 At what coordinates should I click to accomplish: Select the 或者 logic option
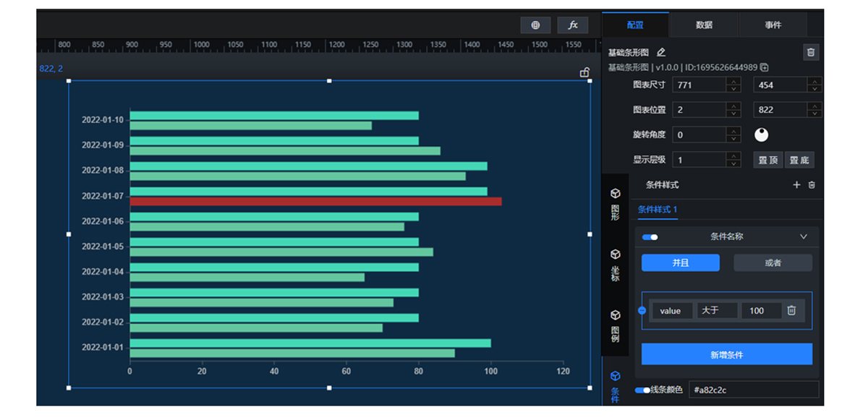point(773,263)
